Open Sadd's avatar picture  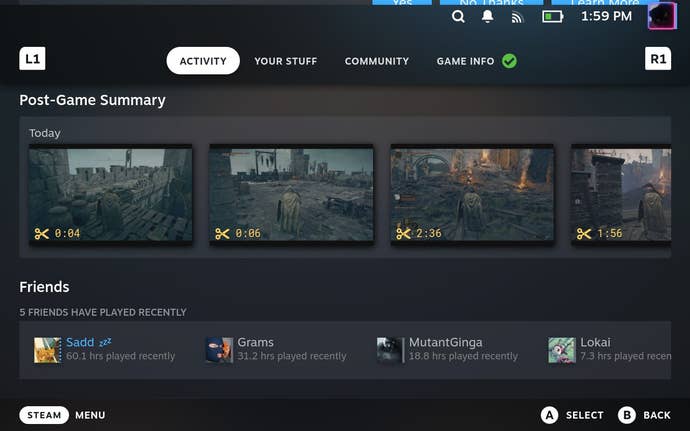pos(48,350)
